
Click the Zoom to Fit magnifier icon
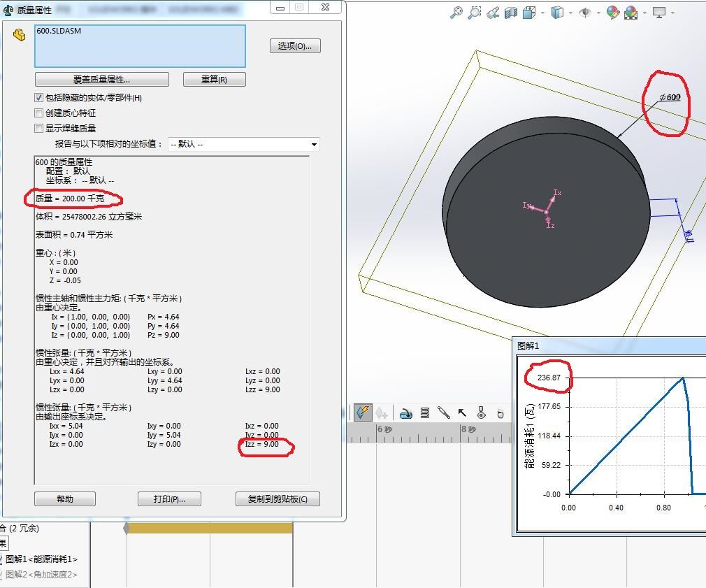456,13
